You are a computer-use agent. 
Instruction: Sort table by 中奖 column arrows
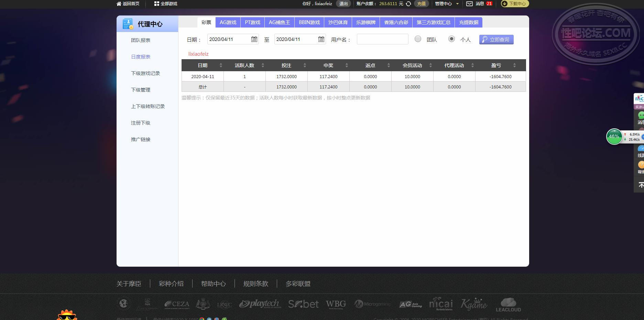tap(347, 65)
